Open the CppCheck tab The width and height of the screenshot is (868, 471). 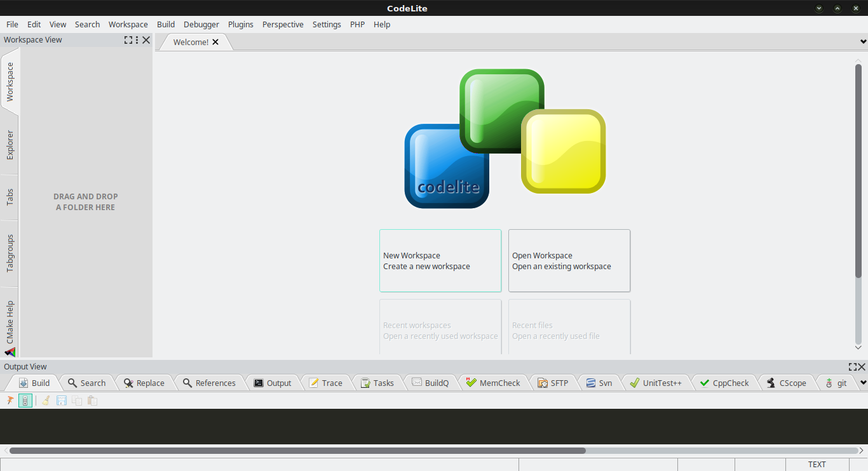(x=724, y=383)
